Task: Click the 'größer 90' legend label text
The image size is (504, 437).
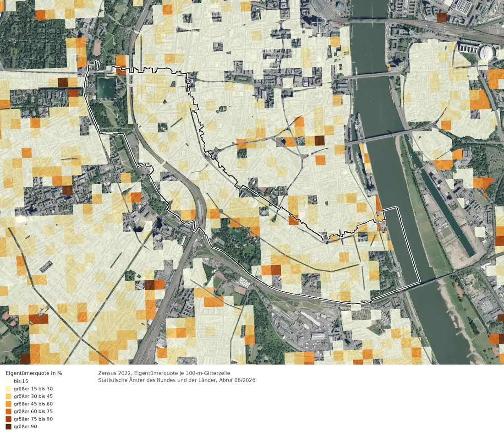Action: 25,427
